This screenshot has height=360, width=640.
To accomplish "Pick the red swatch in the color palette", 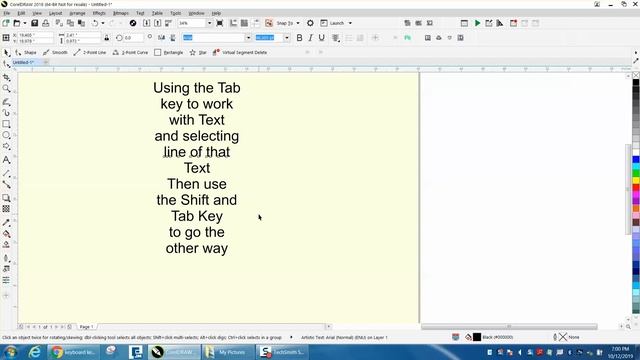I will tap(636, 187).
